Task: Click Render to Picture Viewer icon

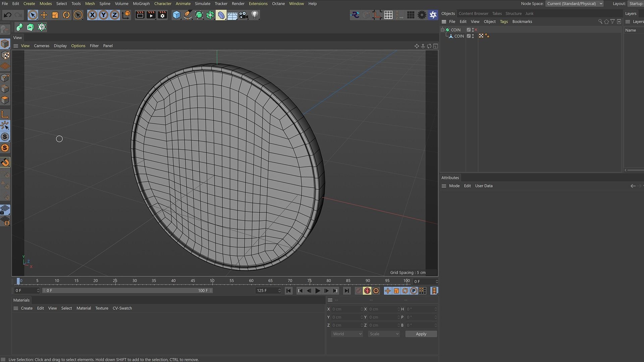Action: click(x=151, y=15)
